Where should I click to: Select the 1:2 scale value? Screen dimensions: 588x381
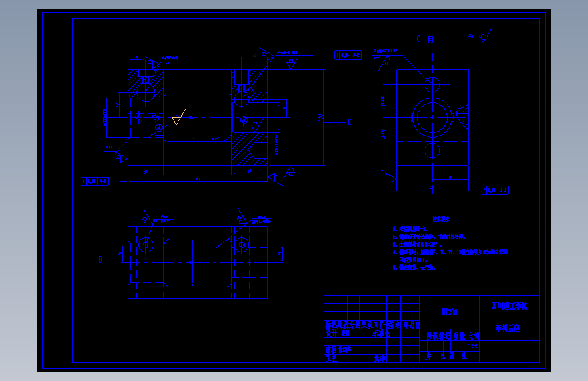pyautogui.click(x=472, y=346)
